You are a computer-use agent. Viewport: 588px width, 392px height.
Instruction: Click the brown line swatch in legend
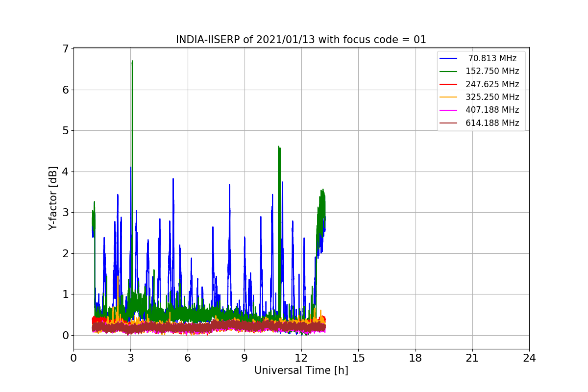click(x=448, y=123)
